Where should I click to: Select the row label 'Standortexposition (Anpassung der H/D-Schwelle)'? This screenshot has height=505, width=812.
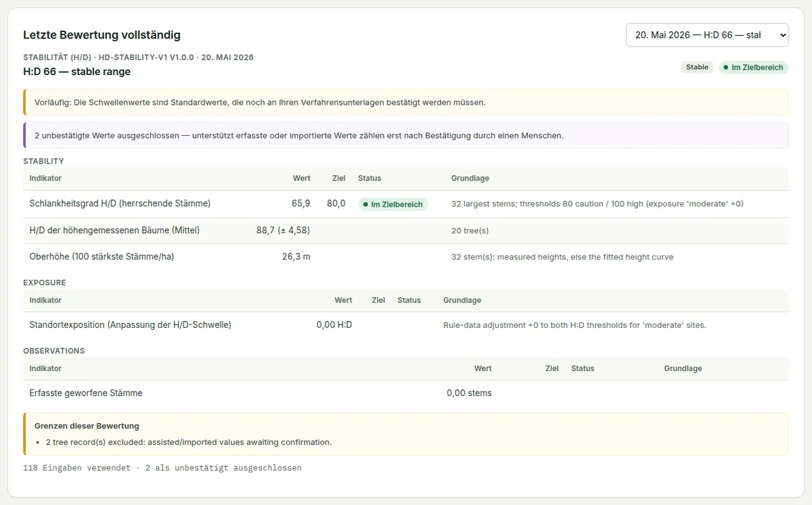(x=131, y=325)
